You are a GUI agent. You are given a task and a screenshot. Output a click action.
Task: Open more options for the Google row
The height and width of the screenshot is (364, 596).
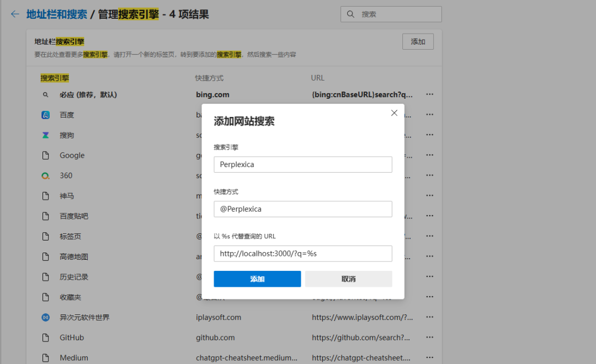click(429, 155)
